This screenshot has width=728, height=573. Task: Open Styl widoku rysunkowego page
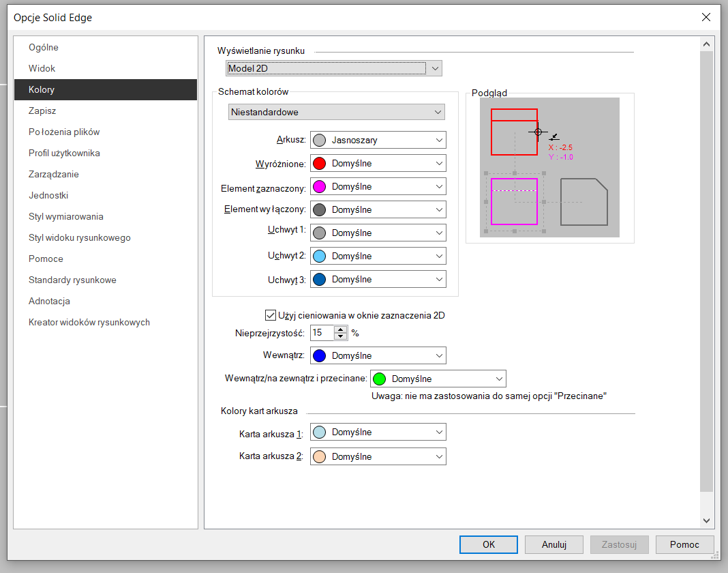pyautogui.click(x=106, y=237)
